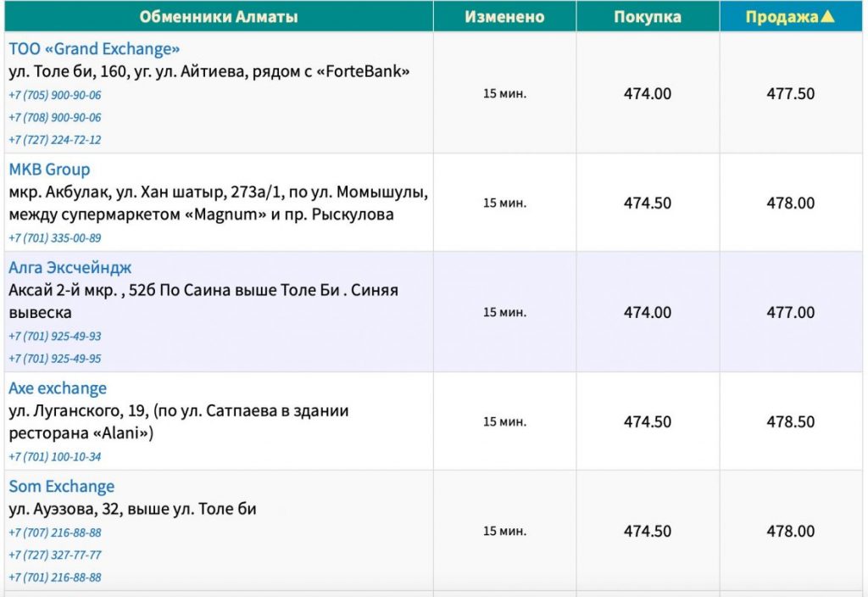Image resolution: width=868 pixels, height=597 pixels.
Task: Call Алга Эксчейндж at +7 (701) 925-49-95
Action: [x=55, y=359]
